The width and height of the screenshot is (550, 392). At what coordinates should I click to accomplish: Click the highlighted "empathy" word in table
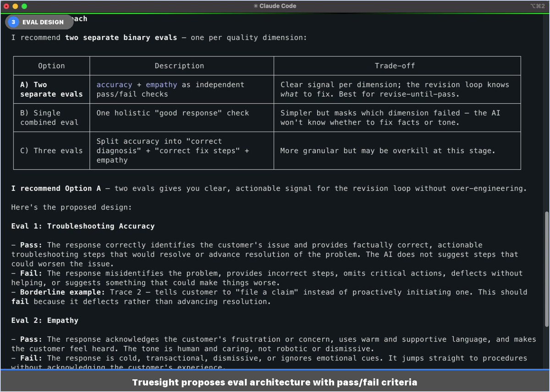coord(161,85)
